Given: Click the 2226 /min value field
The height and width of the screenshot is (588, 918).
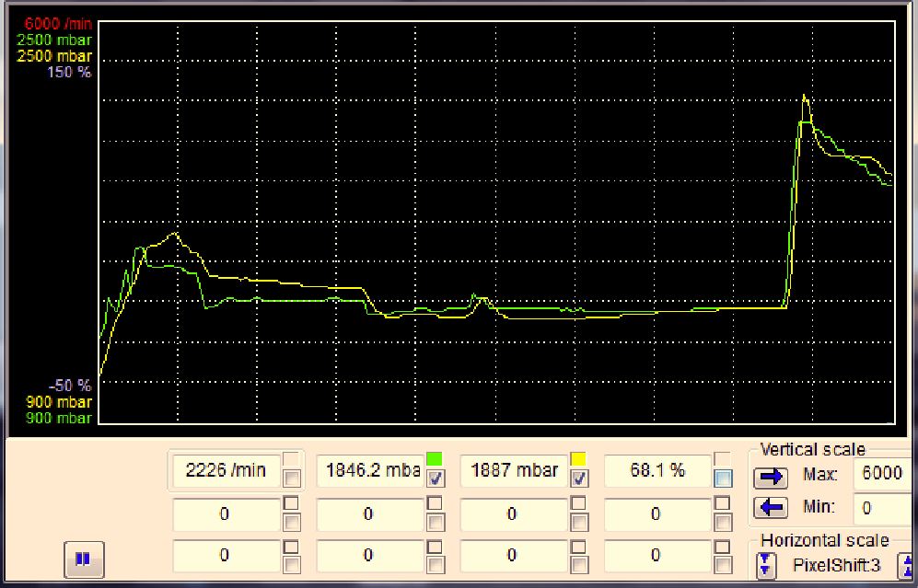Looking at the screenshot, I should (x=226, y=470).
